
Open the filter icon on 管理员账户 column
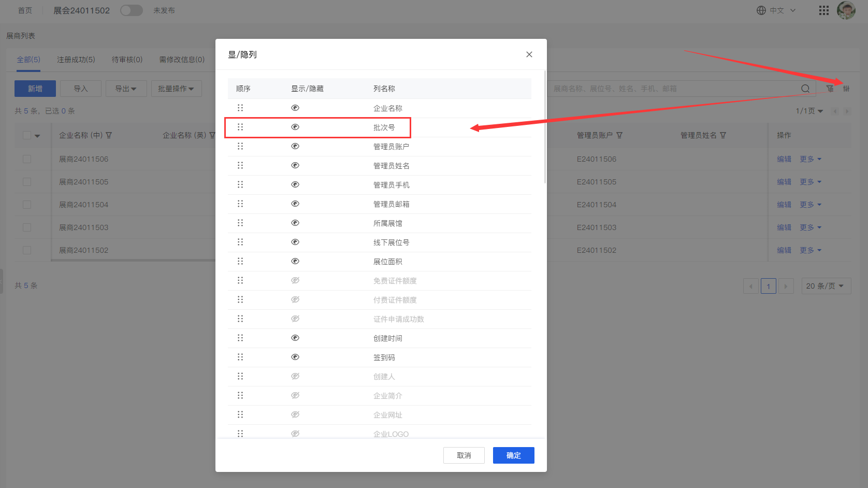pyautogui.click(x=619, y=135)
